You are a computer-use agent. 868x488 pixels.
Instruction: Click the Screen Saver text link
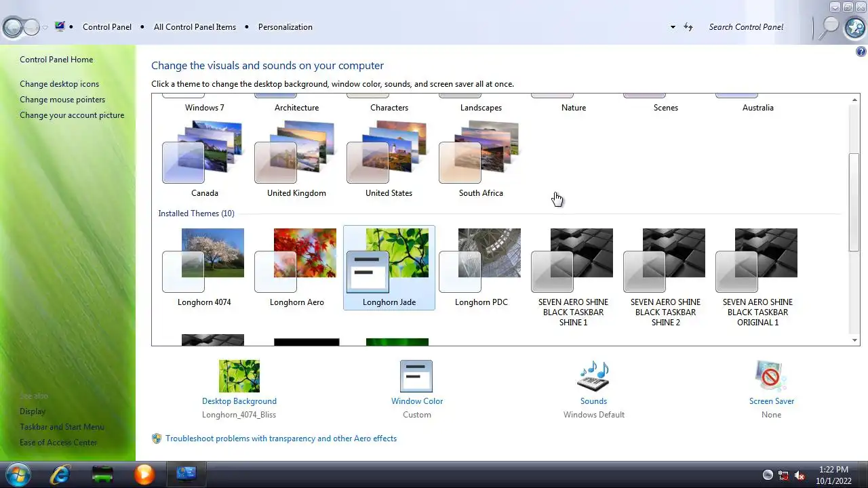772,401
